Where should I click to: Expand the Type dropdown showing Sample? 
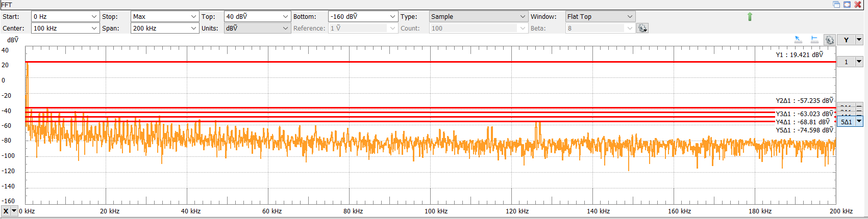523,17
